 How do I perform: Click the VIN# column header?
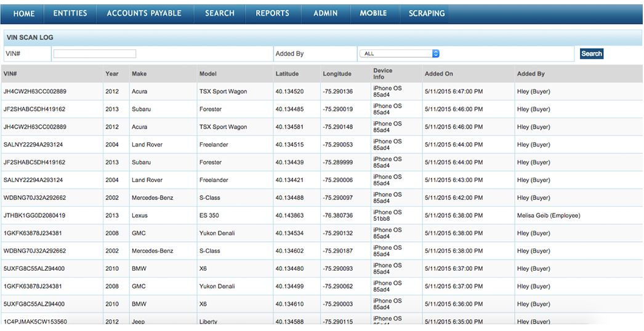[10, 74]
